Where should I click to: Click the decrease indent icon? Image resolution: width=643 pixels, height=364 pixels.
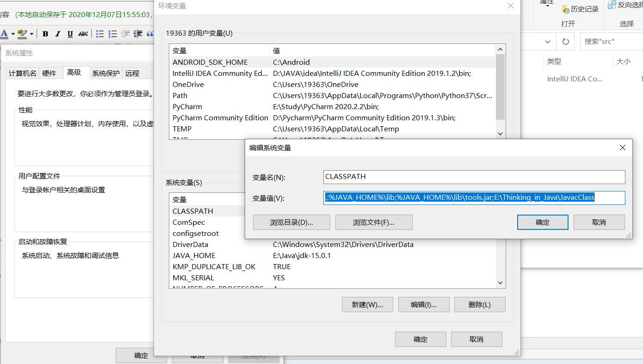click(x=125, y=34)
